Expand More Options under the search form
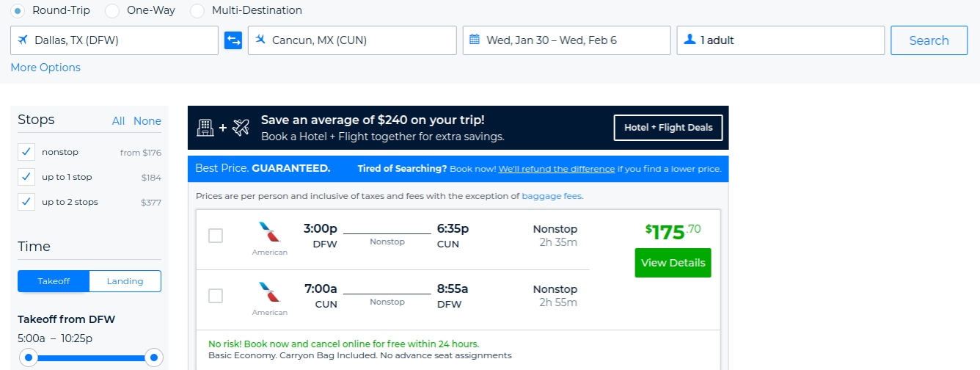 click(45, 68)
